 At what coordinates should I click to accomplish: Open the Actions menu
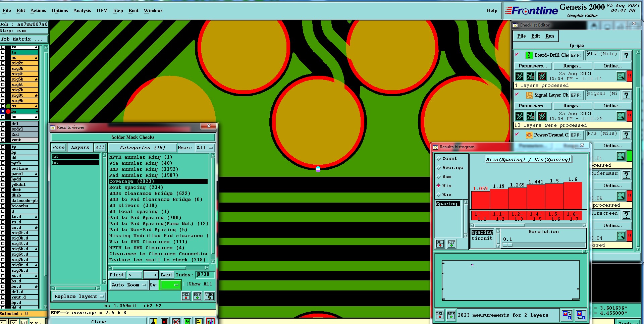tap(38, 11)
